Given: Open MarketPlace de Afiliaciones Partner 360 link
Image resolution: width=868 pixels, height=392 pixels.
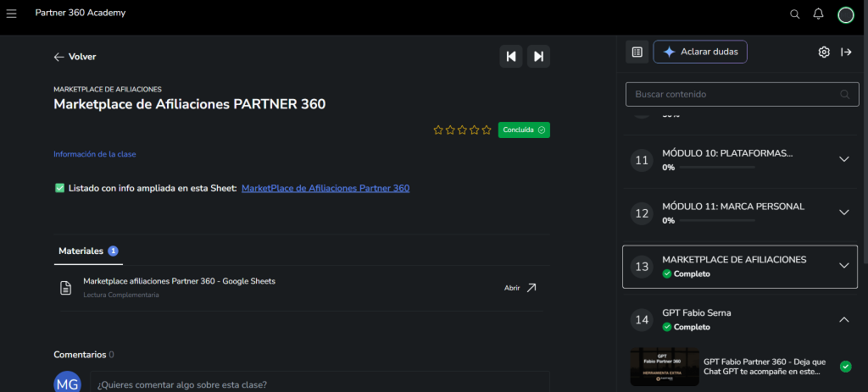Looking at the screenshot, I should tap(325, 188).
